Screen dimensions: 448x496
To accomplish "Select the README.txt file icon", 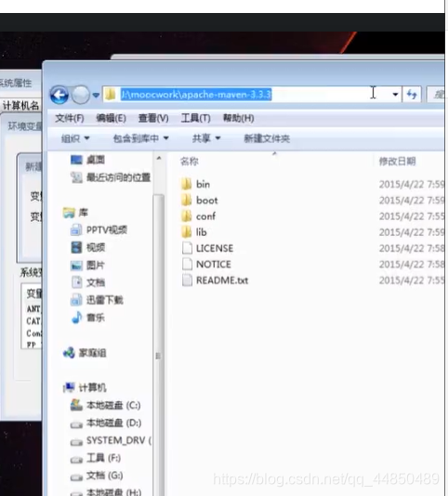I will tap(187, 280).
